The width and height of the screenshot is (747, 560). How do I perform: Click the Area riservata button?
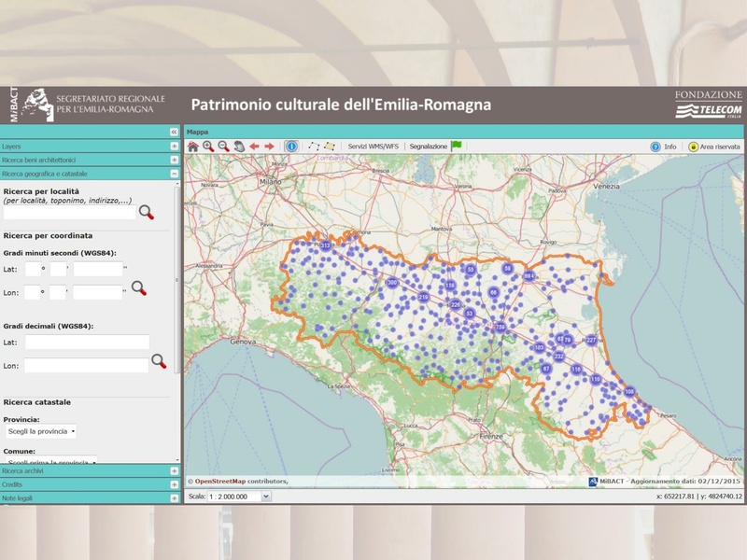[714, 147]
